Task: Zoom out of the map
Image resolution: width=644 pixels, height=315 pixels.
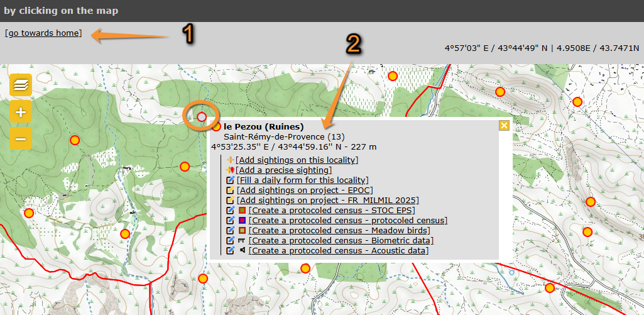Action: (21, 138)
